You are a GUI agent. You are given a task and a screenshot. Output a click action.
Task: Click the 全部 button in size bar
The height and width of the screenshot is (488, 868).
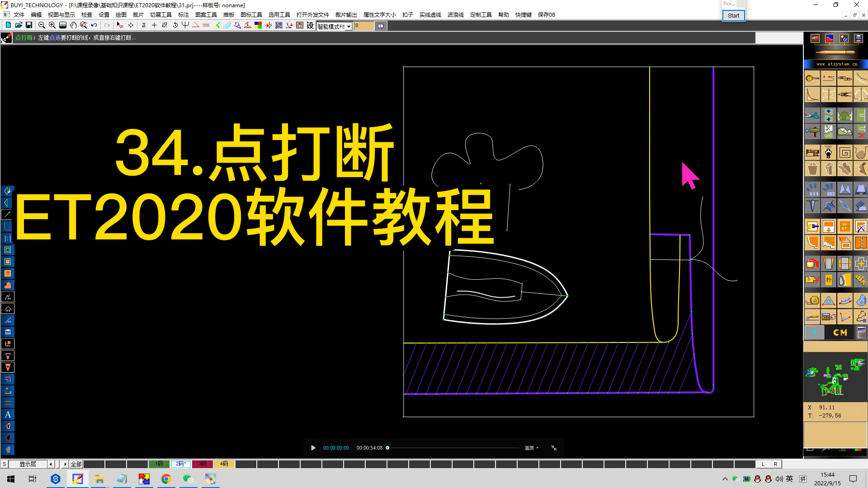click(x=76, y=464)
